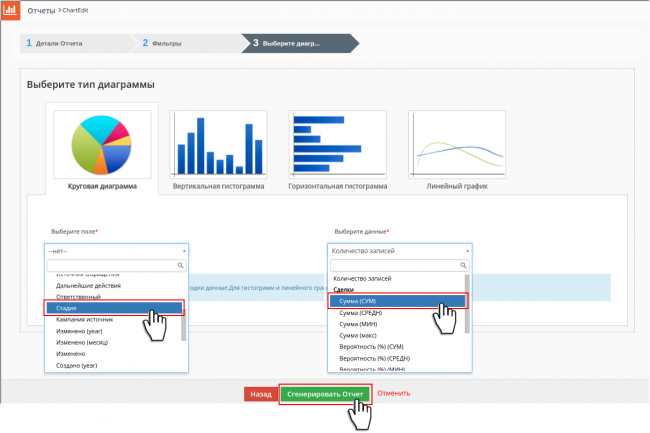Click the field list scrollbar
This screenshot has width=650, height=433.
[x=184, y=324]
